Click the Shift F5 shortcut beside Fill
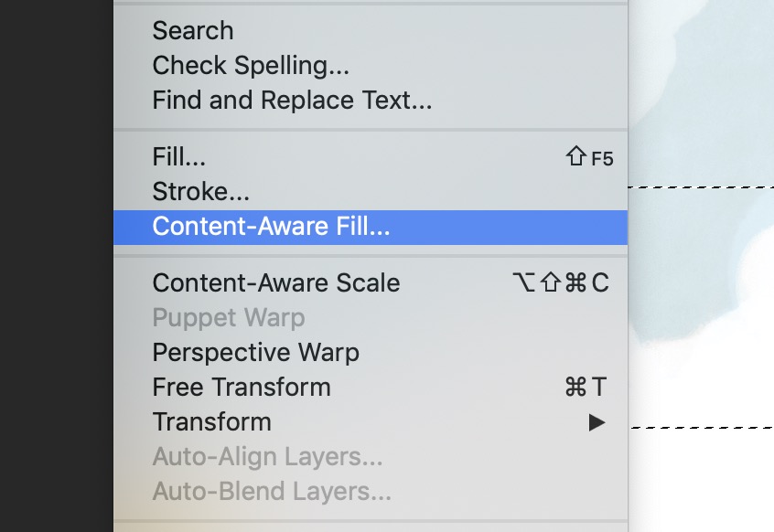Image resolution: width=774 pixels, height=532 pixels. click(x=589, y=157)
